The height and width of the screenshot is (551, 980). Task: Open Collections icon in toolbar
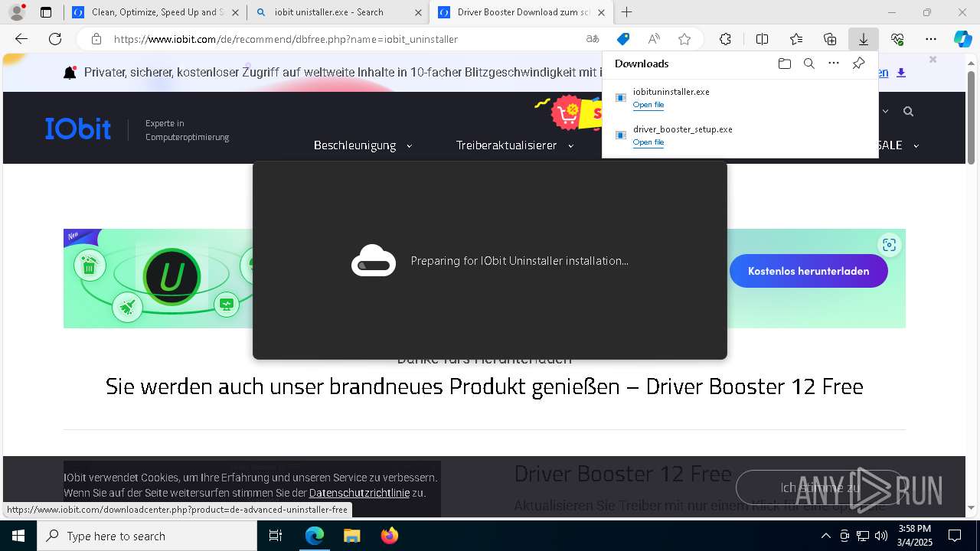[830, 39]
